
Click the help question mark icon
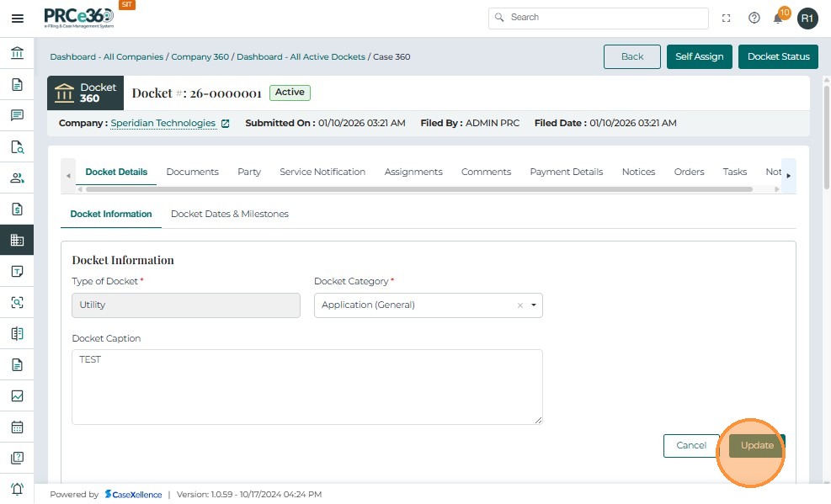pos(754,18)
